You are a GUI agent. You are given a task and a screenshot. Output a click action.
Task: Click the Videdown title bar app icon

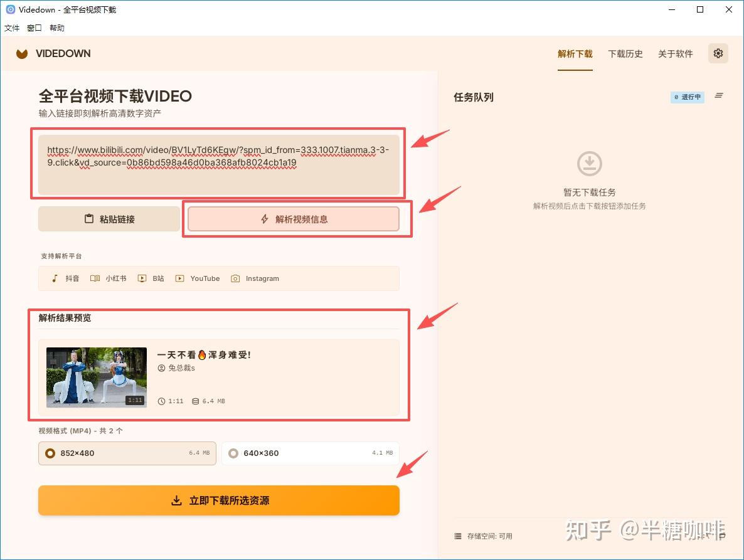pyautogui.click(x=10, y=9)
